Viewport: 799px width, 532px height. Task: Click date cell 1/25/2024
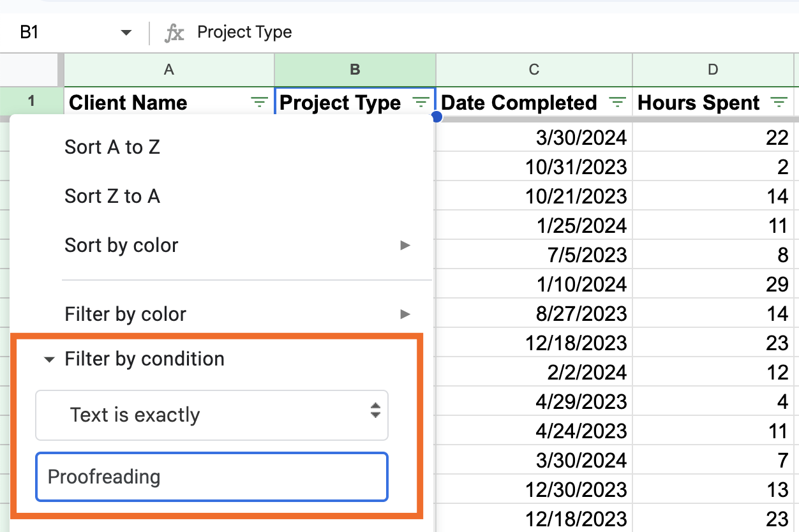coord(534,226)
